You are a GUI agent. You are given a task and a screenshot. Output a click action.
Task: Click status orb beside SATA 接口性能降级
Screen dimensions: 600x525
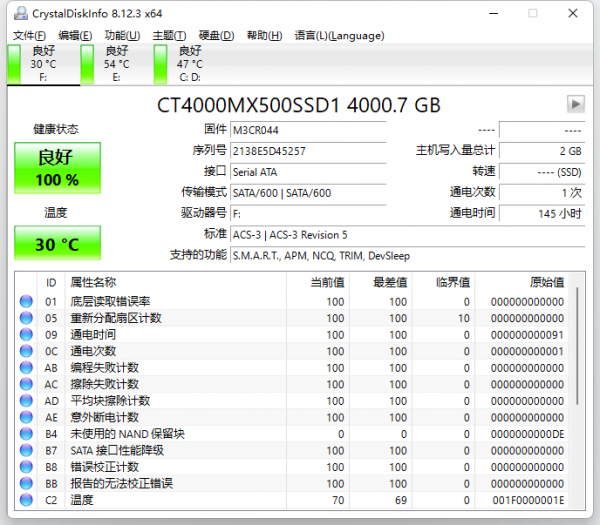[26, 450]
